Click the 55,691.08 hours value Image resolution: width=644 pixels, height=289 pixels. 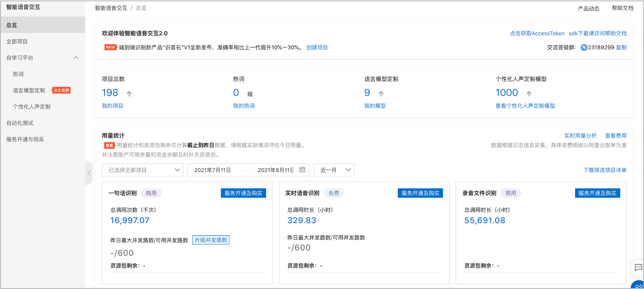(485, 221)
